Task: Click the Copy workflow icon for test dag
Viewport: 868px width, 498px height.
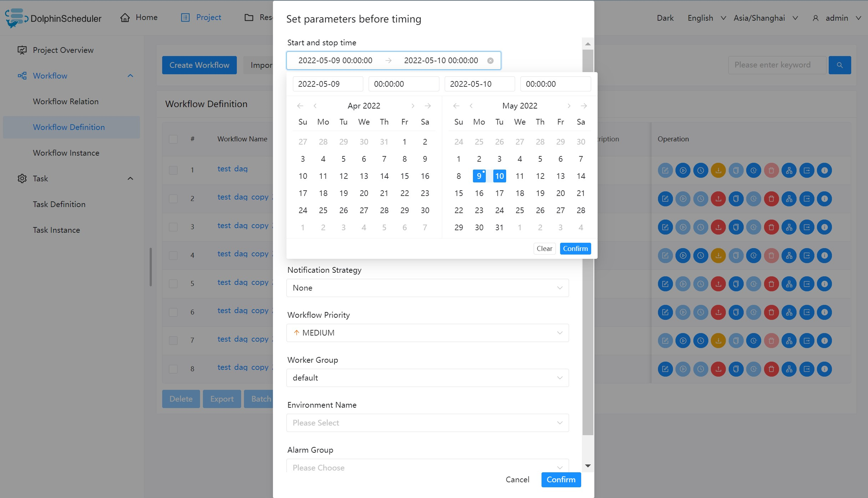Action: [x=736, y=170]
